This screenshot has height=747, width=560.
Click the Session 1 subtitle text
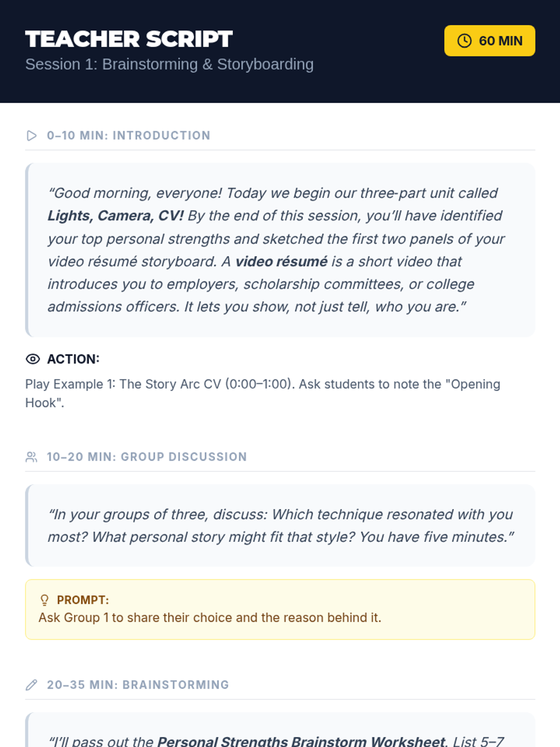pyautogui.click(x=169, y=64)
